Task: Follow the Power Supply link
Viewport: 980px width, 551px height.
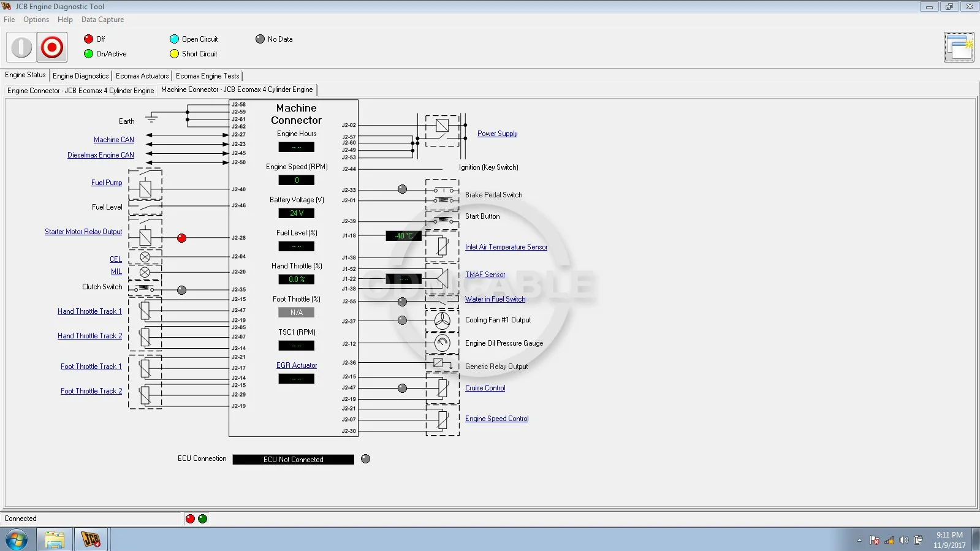Action: [497, 134]
